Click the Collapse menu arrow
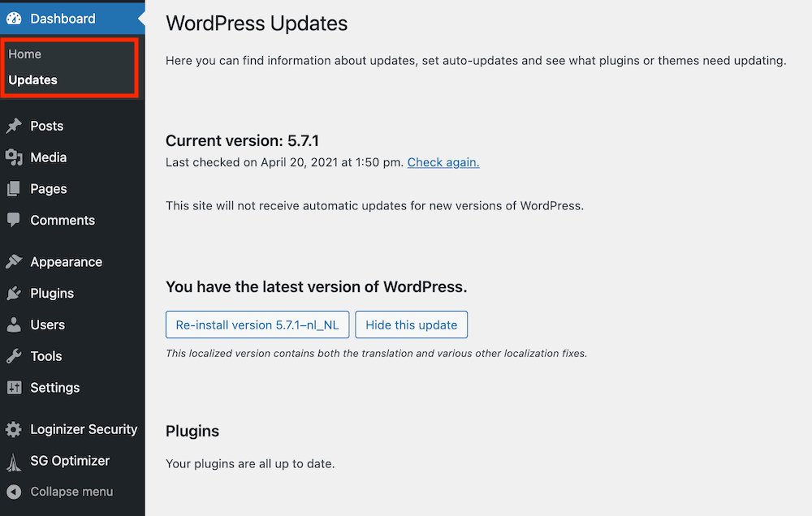The image size is (812, 516). (14, 492)
